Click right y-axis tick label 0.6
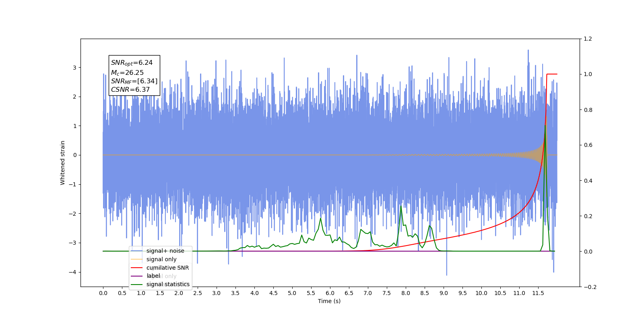Screen dimensions: 644x322 [x=588, y=145]
